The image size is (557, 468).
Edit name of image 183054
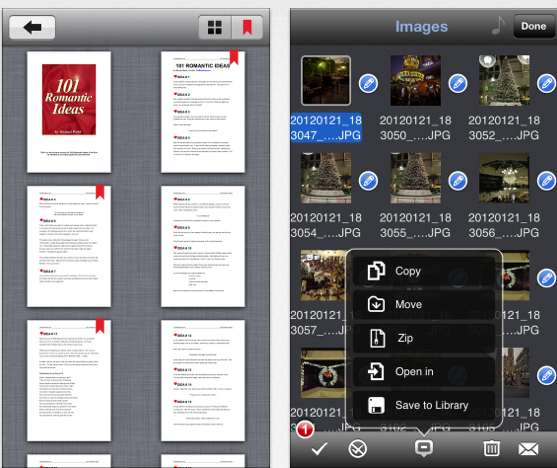pyautogui.click(x=368, y=181)
